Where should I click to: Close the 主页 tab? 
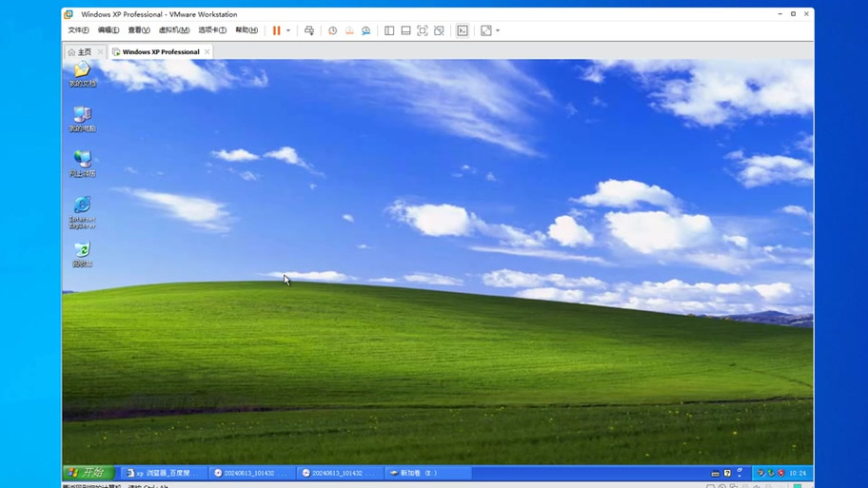pos(100,52)
